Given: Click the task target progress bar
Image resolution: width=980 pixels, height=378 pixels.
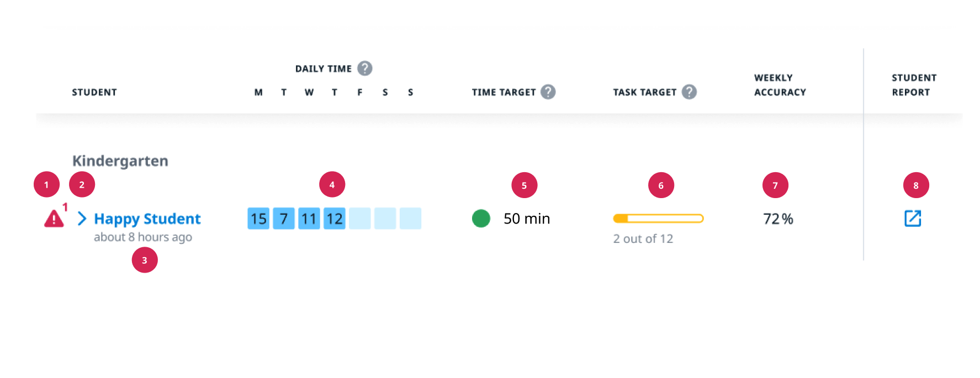Looking at the screenshot, I should pos(658,219).
